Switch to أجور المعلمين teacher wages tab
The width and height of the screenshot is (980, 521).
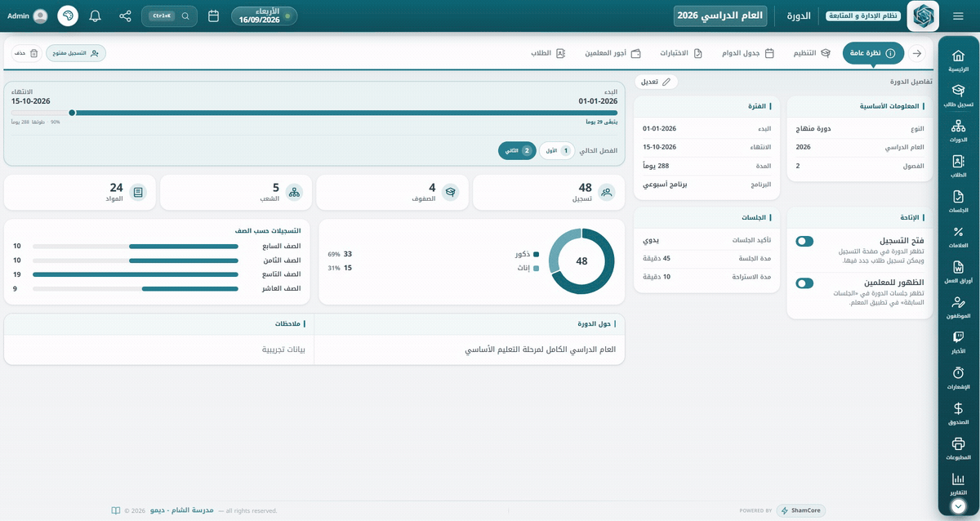[612, 53]
